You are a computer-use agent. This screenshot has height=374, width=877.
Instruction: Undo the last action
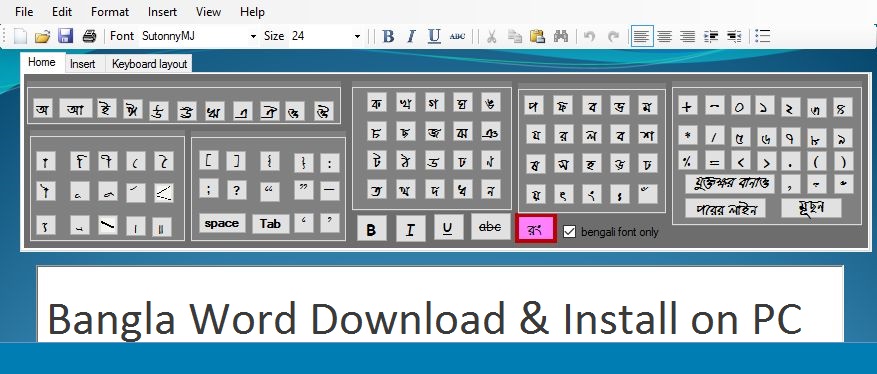pos(589,37)
